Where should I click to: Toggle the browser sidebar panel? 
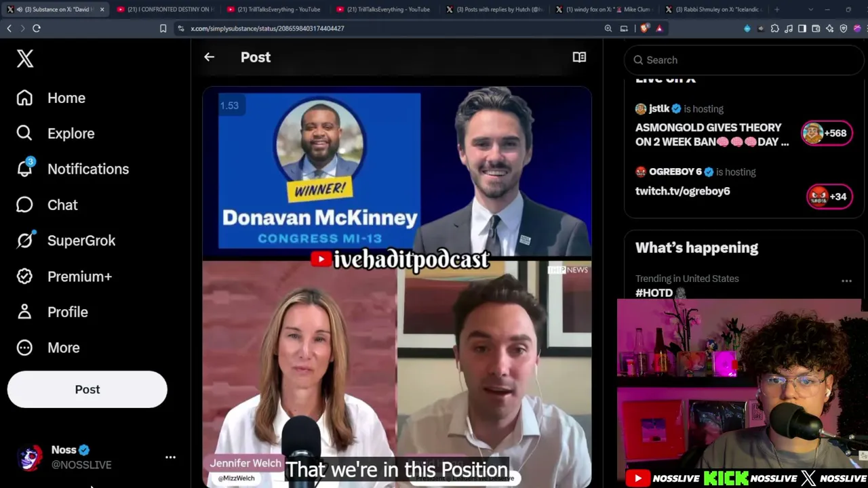pos(802,28)
